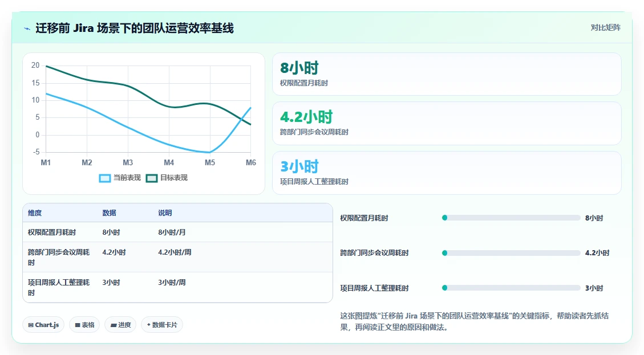Click the 维度 column header

pos(34,213)
